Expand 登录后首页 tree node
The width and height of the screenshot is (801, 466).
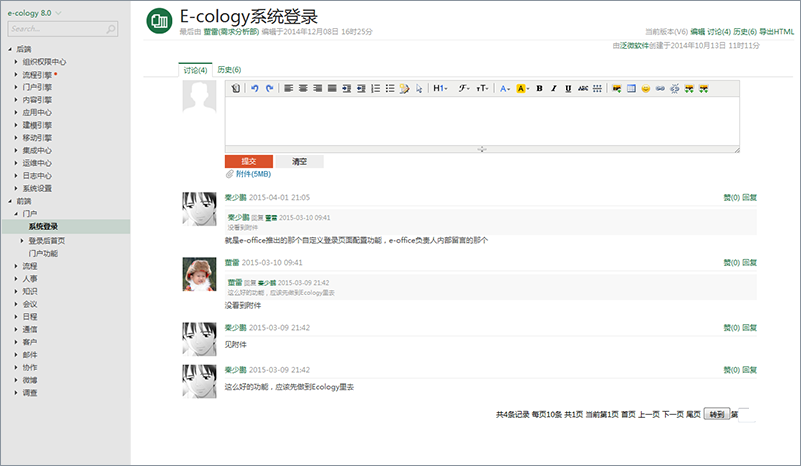tap(22, 241)
